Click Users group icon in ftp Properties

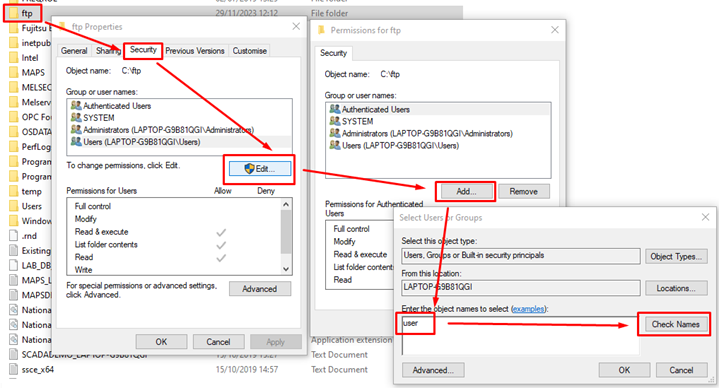(x=76, y=142)
